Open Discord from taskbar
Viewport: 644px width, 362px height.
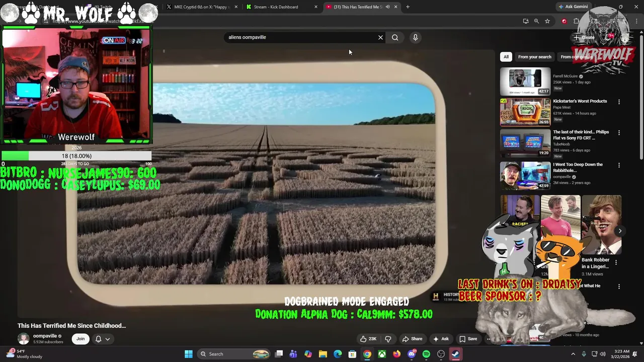pos(412,354)
